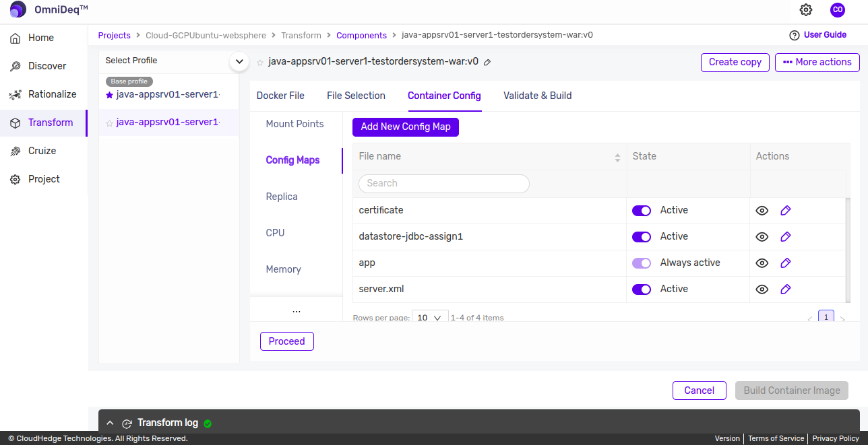Open Rows per page dropdown
Image resolution: width=868 pixels, height=445 pixels.
coord(430,317)
